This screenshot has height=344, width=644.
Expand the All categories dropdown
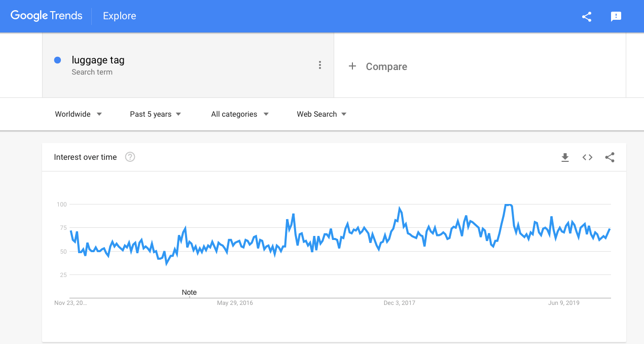(239, 114)
